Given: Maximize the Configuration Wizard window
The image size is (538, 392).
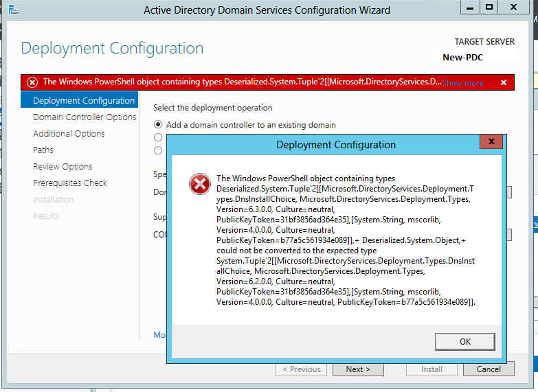Looking at the screenshot, I should point(489,7).
